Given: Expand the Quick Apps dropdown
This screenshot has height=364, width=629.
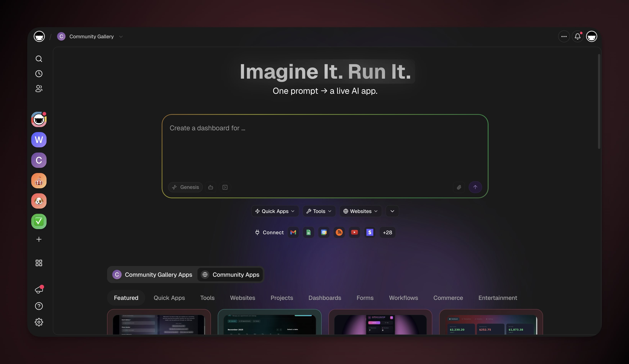Looking at the screenshot, I should pos(275,211).
